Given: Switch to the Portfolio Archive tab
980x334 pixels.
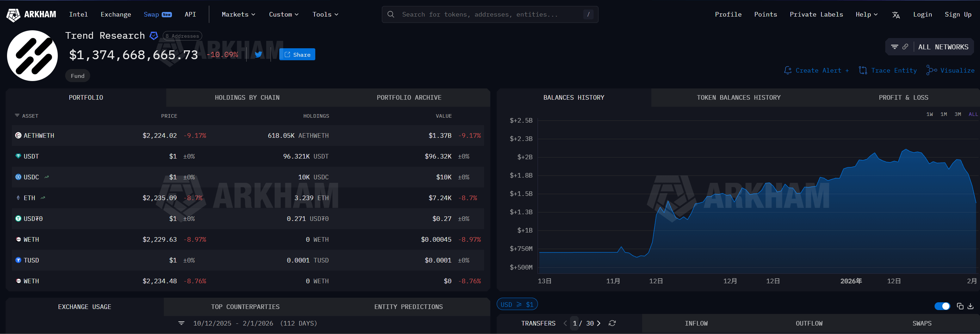Looking at the screenshot, I should (x=409, y=97).
